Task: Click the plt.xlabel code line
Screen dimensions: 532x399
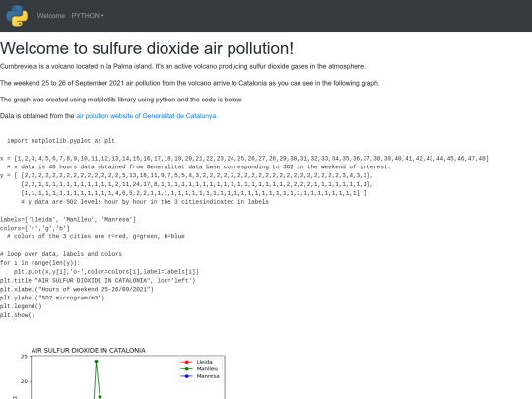Action: pos(77,289)
